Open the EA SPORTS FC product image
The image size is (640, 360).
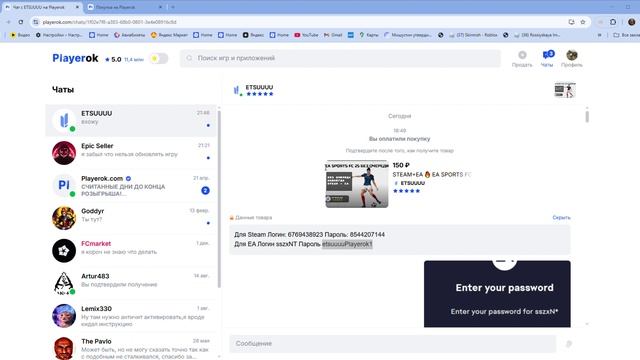(357, 184)
